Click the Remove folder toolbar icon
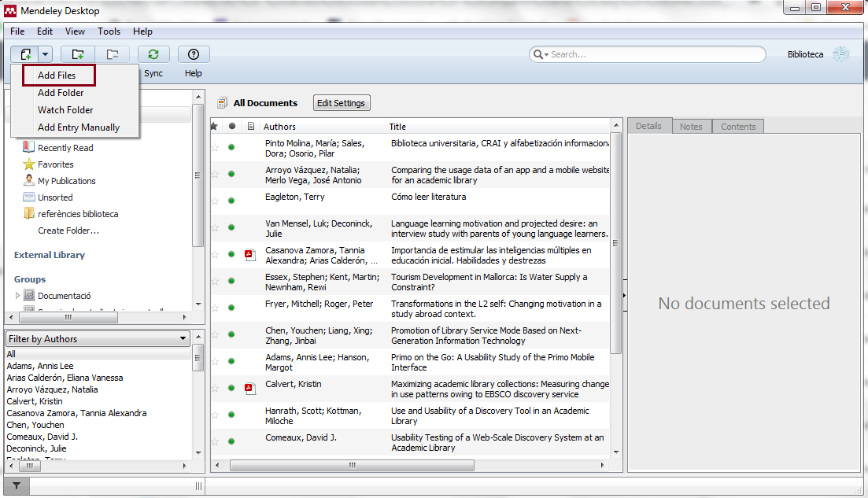868x498 pixels. pos(113,54)
